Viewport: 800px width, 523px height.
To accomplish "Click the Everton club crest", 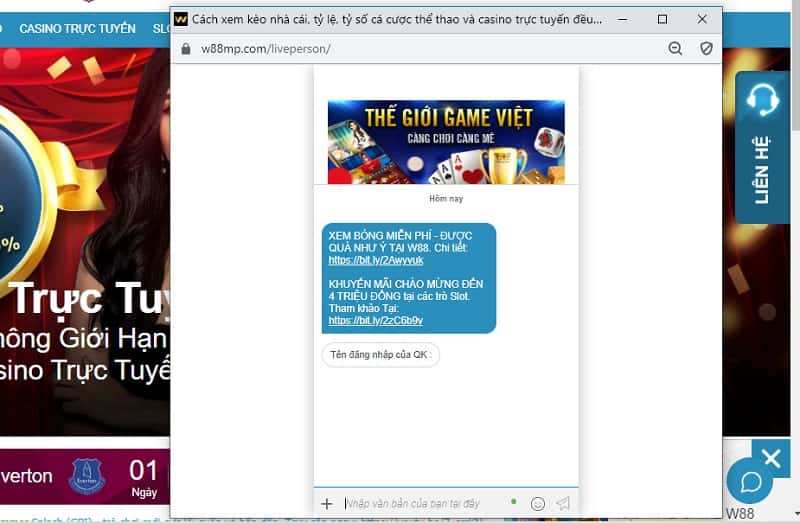I will click(87, 477).
